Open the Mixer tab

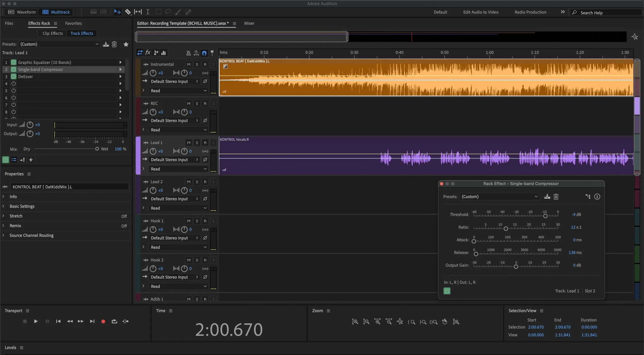[x=249, y=23]
